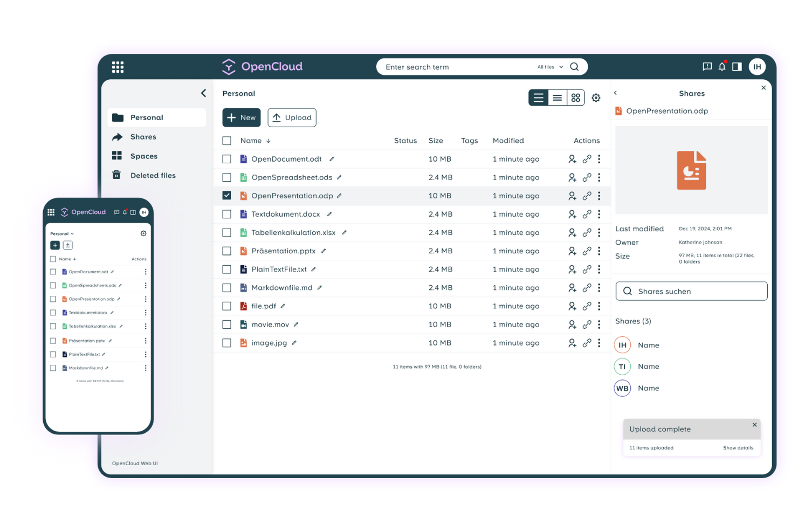Click the Upload button
This screenshot has height=532, width=798.
click(292, 118)
